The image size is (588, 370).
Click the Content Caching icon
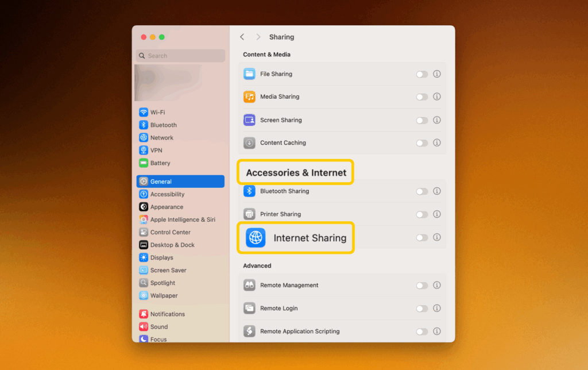tap(249, 143)
